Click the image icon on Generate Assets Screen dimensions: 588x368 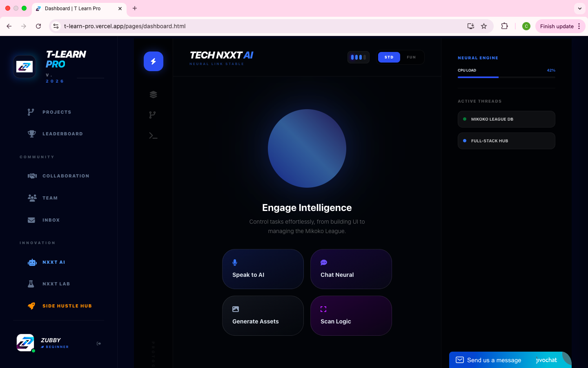[x=236, y=309]
